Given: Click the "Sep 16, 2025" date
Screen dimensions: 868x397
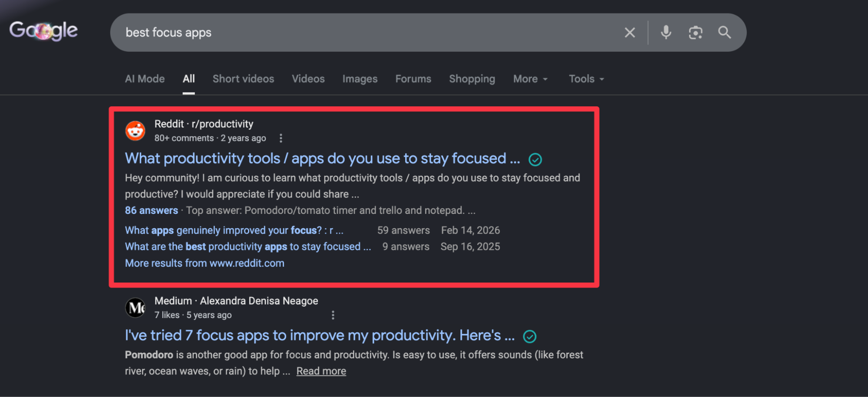Looking at the screenshot, I should [470, 247].
